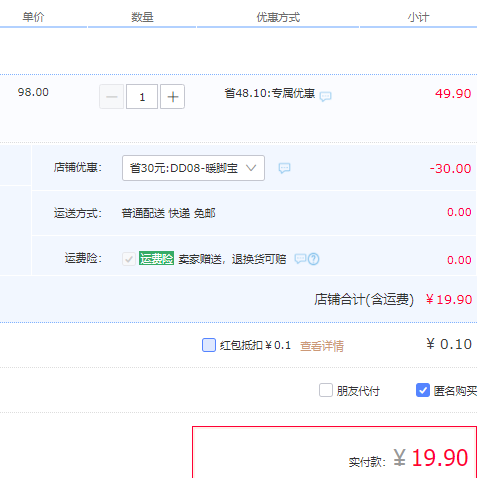491x478 pixels.
Task: Toggle the 红包抵扣 ¥0.1 checkbox
Action: coord(209,345)
